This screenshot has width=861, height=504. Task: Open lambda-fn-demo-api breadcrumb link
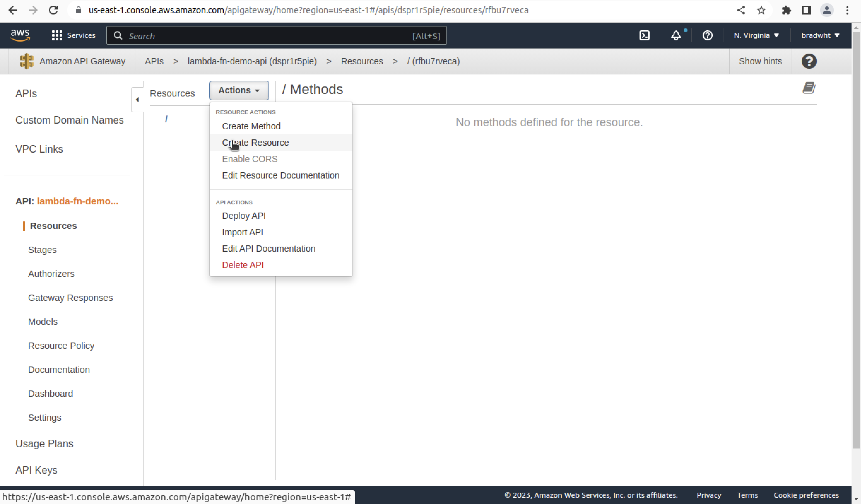point(252,62)
